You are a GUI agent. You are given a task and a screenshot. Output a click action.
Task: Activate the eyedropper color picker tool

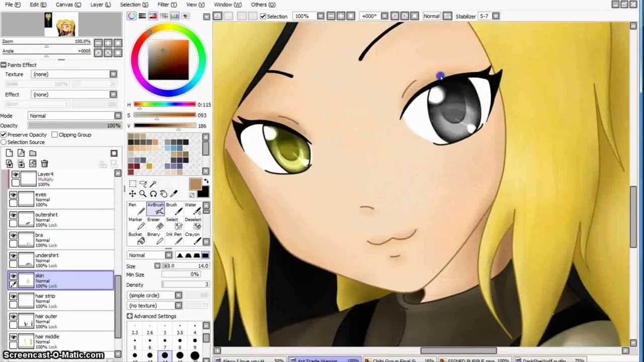tap(174, 194)
